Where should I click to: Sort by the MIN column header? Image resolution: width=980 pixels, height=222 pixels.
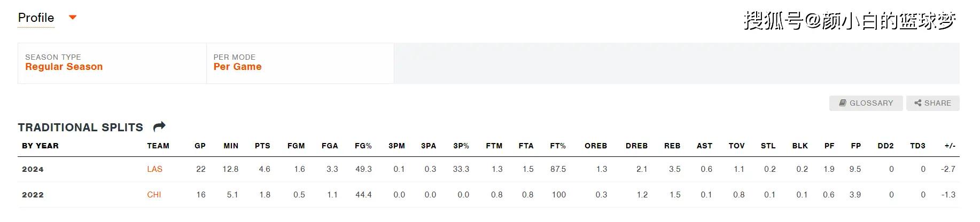click(231, 146)
